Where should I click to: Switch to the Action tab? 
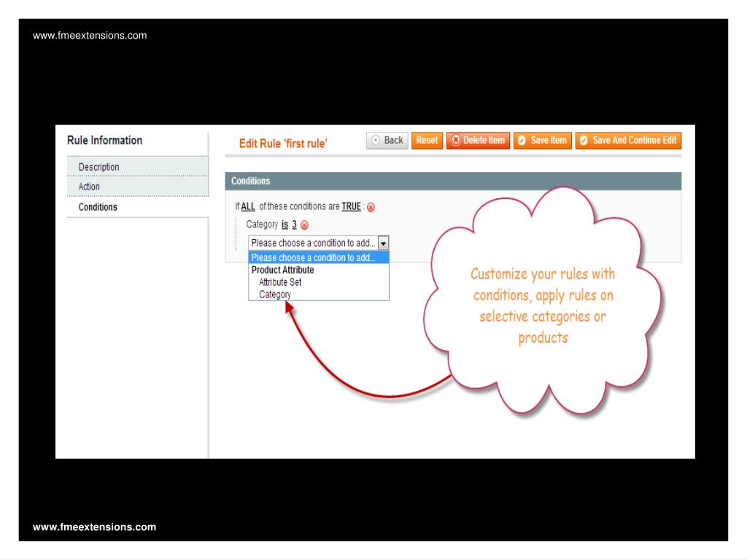(138, 187)
